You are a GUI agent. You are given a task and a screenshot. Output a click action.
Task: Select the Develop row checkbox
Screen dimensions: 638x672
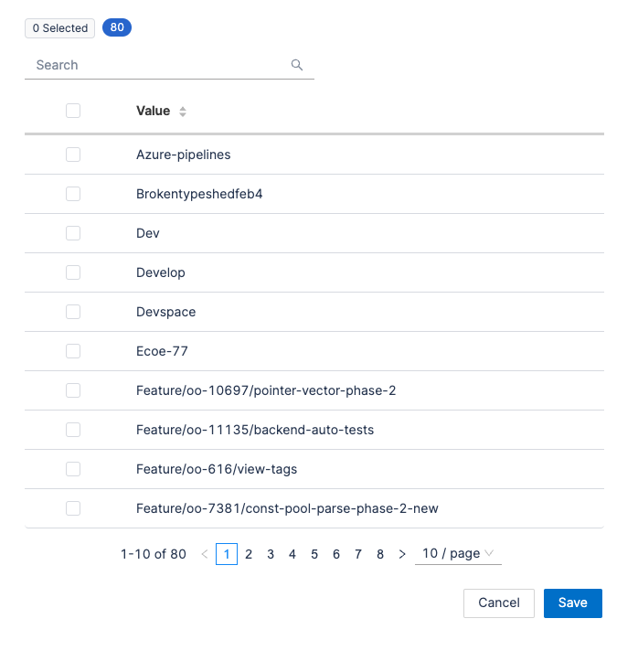pos(73,272)
